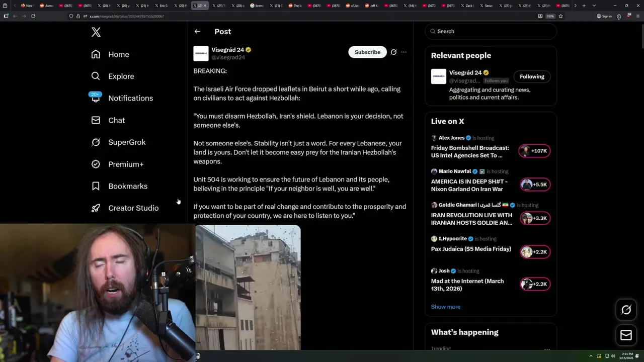Click Show more under Live on X
The image size is (644, 362).
coord(446,307)
